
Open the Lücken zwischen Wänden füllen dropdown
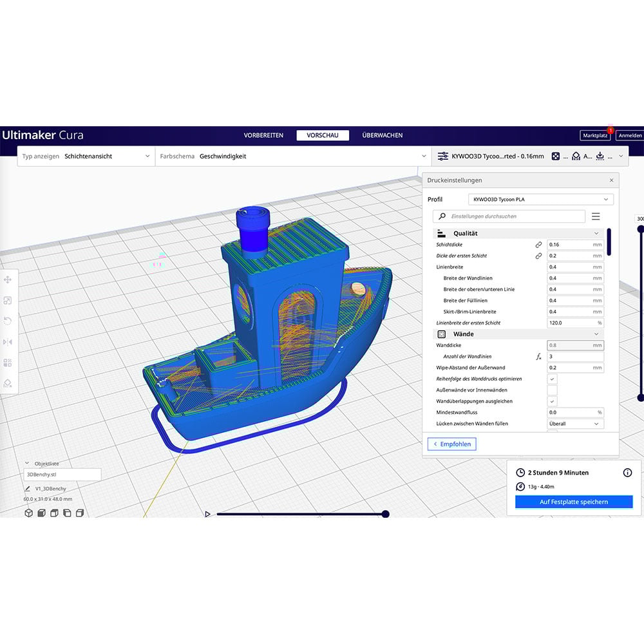[575, 424]
